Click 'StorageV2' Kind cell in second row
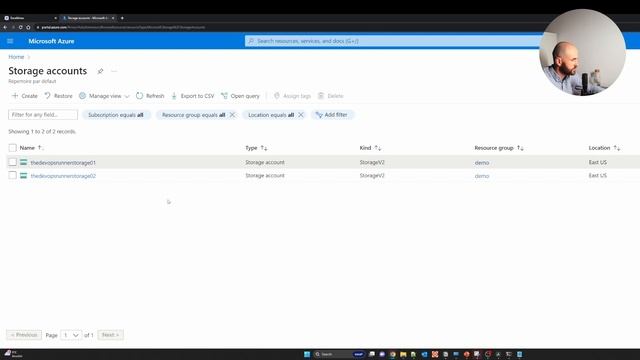 (x=372, y=176)
